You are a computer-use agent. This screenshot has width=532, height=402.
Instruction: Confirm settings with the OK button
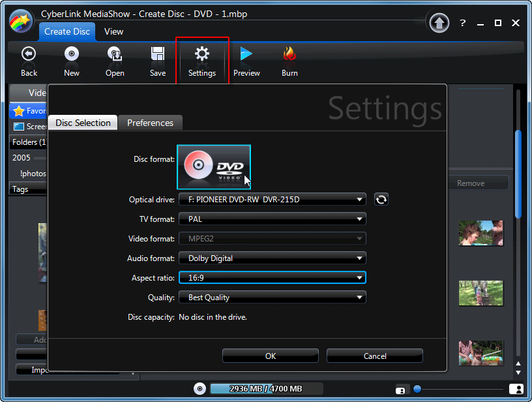[271, 356]
